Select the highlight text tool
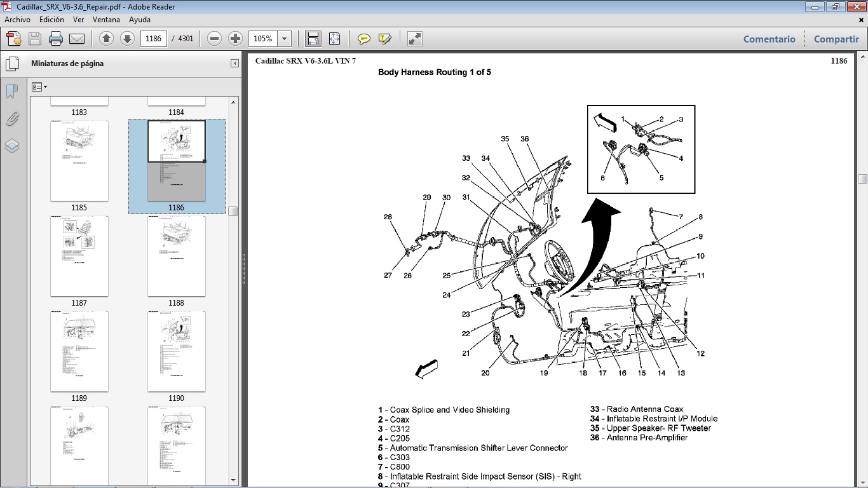 [x=384, y=39]
